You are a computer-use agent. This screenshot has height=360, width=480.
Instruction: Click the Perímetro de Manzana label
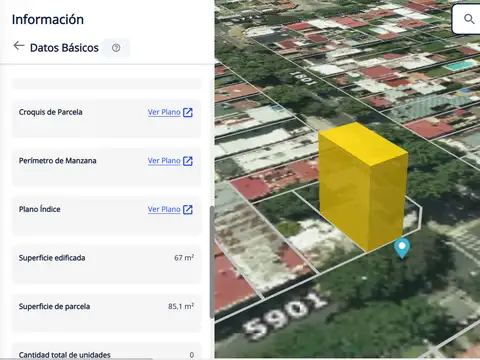coord(58,161)
